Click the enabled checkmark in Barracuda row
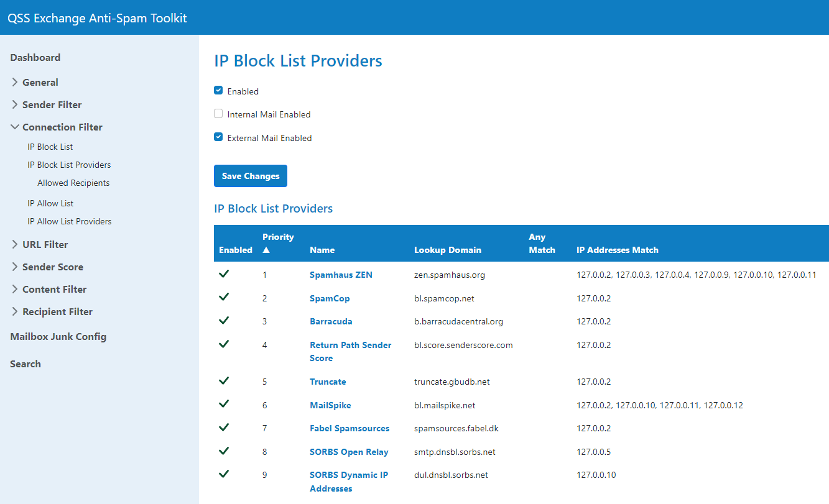829x504 pixels. [x=224, y=320]
